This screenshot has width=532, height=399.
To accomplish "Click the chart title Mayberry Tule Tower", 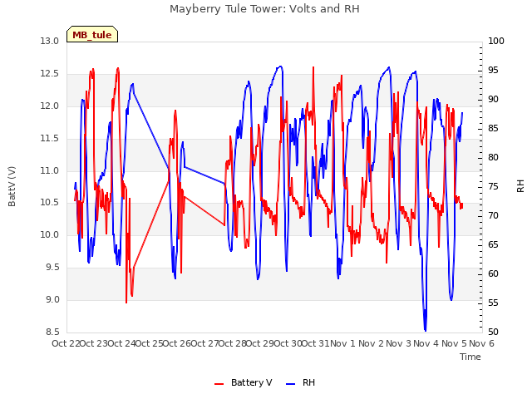I will pos(264,9).
